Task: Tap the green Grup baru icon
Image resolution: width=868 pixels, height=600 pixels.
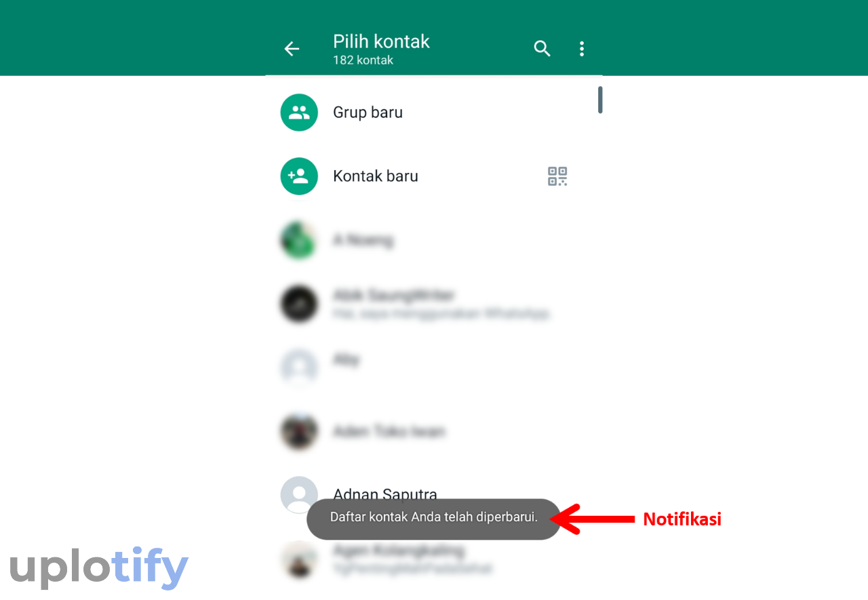Action: (x=299, y=113)
